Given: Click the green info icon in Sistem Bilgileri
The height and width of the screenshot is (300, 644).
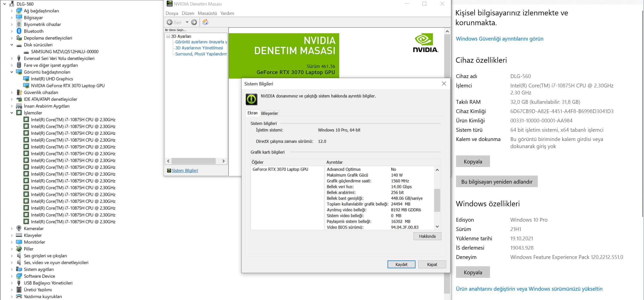Looking at the screenshot, I should [x=251, y=99].
